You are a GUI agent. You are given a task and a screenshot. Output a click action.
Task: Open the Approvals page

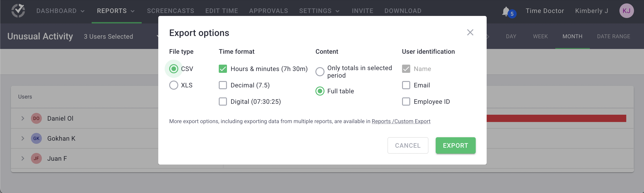pyautogui.click(x=269, y=11)
